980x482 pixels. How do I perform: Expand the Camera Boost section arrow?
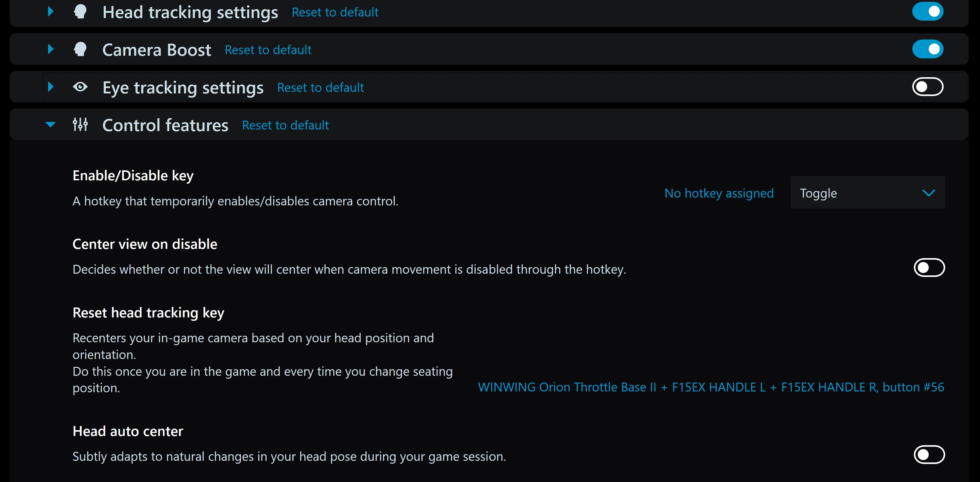[x=50, y=49]
